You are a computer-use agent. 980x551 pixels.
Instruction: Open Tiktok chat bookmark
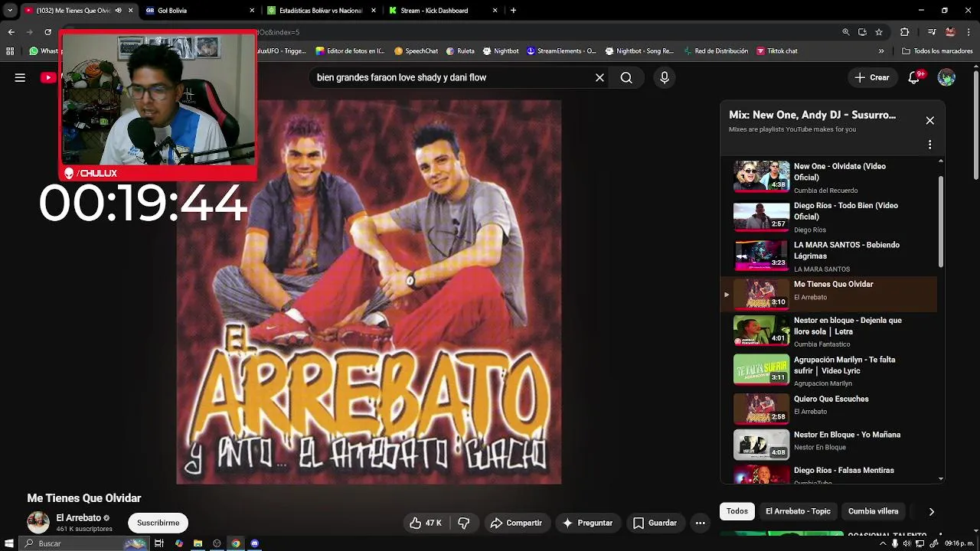click(x=777, y=51)
